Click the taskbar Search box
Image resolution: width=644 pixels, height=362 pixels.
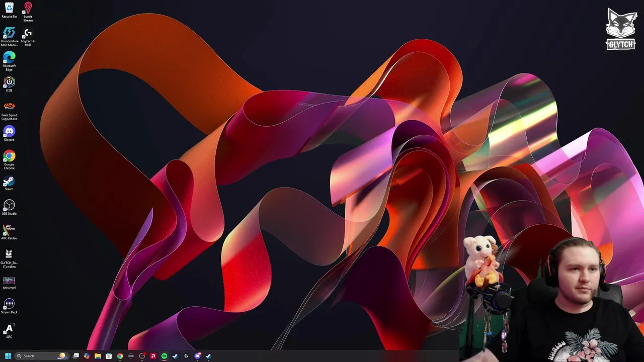click(42, 356)
